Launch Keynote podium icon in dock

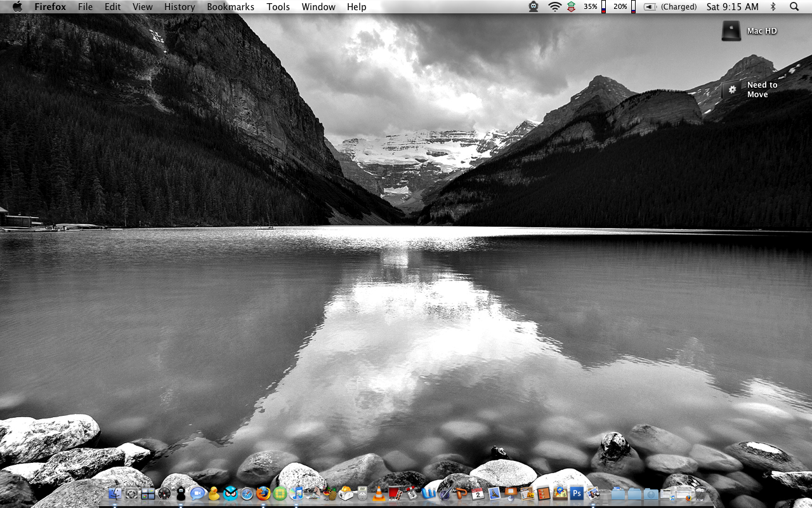[511, 493]
